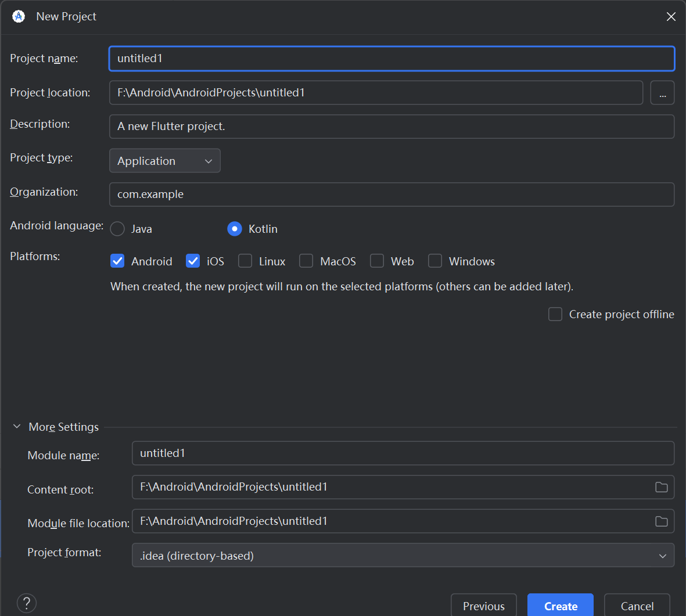Screen dimensions: 686x616
Task: Click the browse button beside Project location
Action: click(x=662, y=92)
